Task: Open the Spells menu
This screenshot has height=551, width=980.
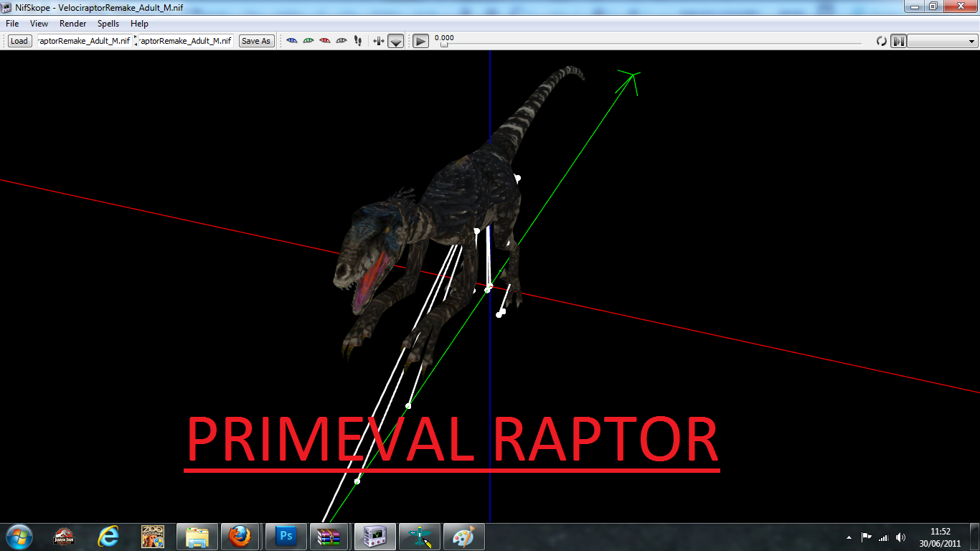Action: click(x=108, y=23)
